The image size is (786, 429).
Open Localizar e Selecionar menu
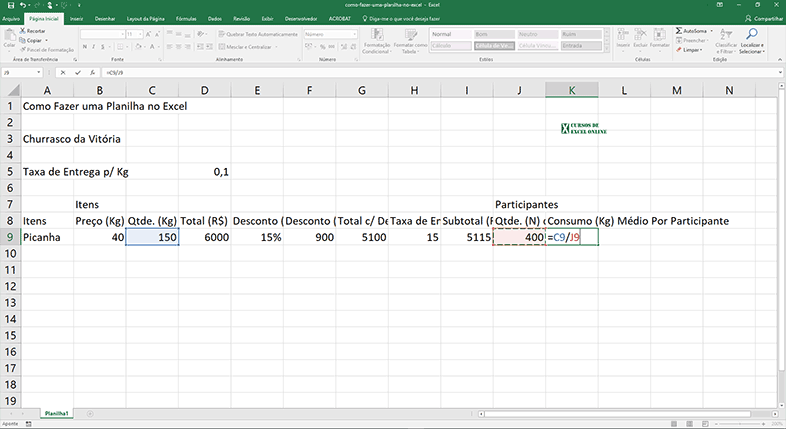pos(752,41)
